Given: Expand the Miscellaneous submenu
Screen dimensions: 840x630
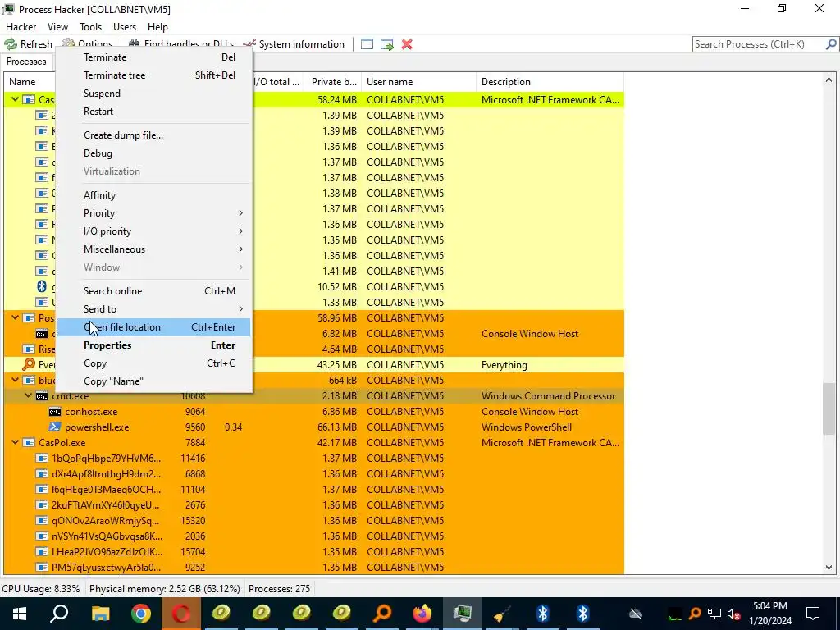Looking at the screenshot, I should point(153,249).
